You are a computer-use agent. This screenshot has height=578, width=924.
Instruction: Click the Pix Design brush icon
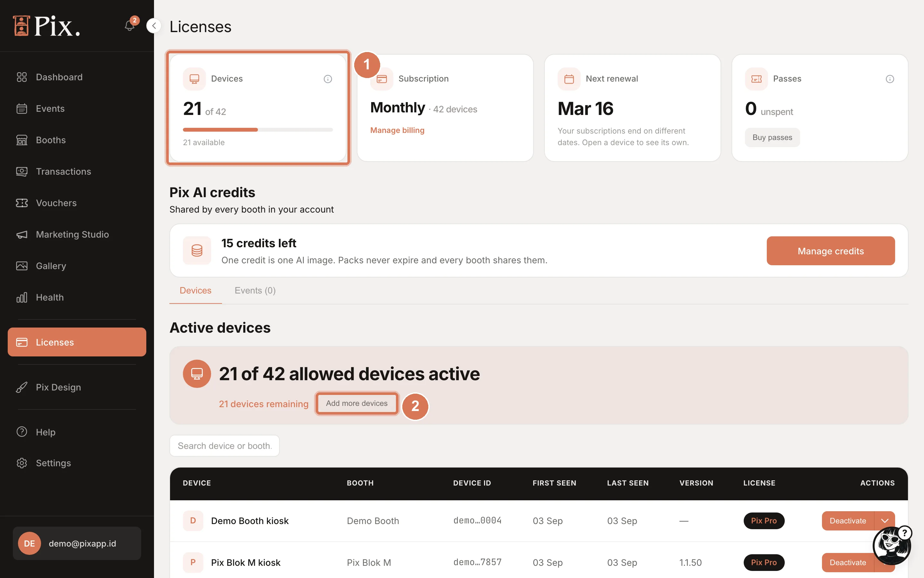[x=22, y=387]
